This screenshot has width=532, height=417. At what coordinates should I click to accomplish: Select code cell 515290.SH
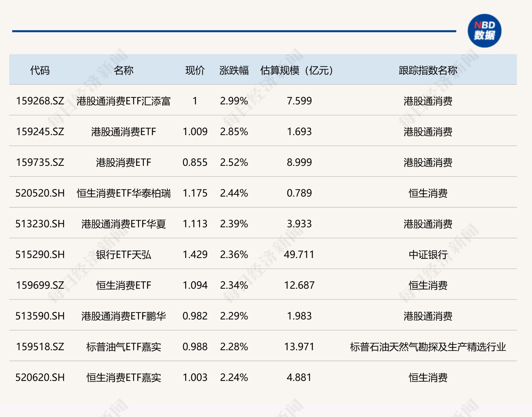(40, 255)
